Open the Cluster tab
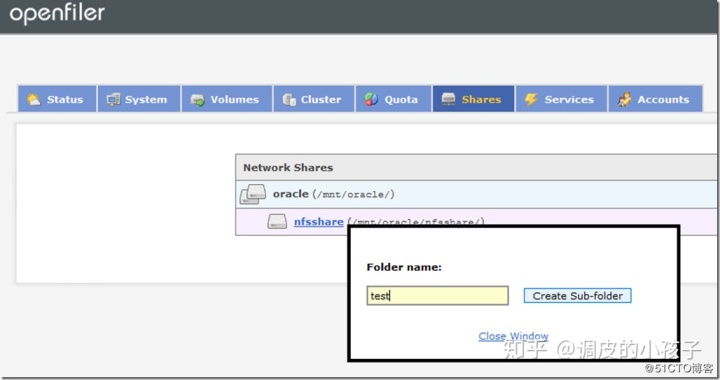 (314, 99)
